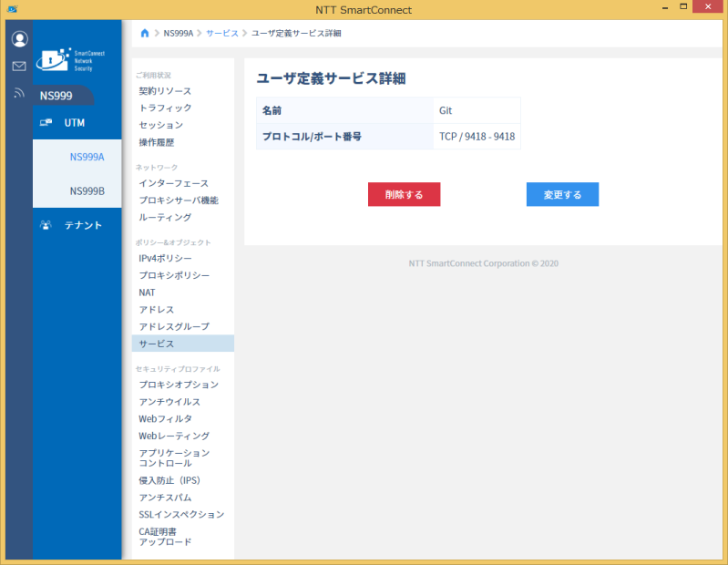Click サービス breadcrumb link
Viewport: 728px width, 565px height.
click(222, 33)
